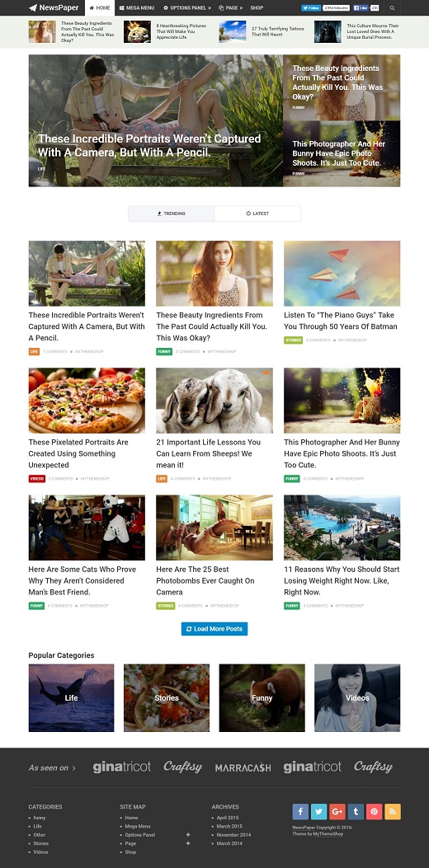Click the Twitter Follow button in header

pyautogui.click(x=311, y=8)
